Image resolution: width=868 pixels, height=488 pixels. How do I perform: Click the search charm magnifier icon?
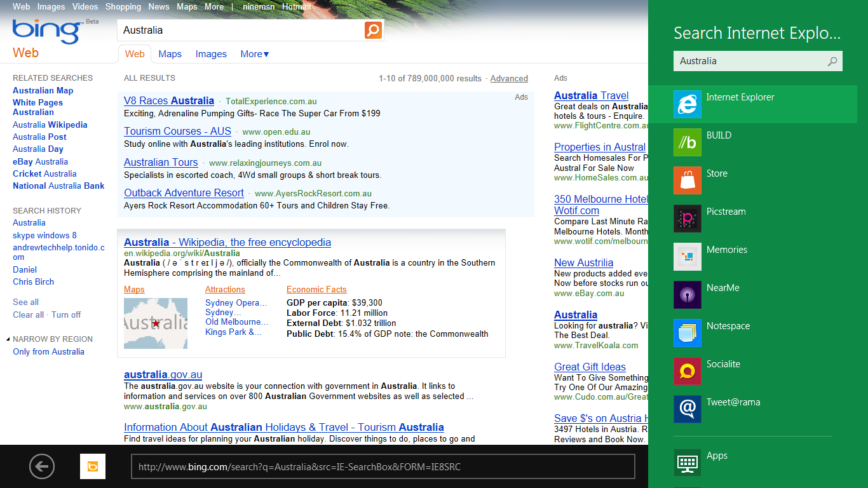tap(832, 61)
